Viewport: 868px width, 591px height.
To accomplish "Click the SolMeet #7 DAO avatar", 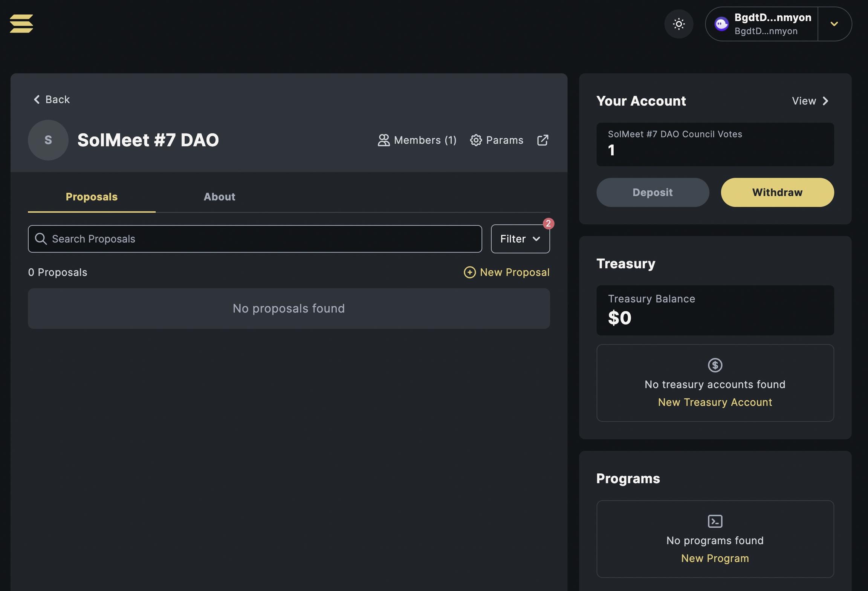I will tap(48, 140).
